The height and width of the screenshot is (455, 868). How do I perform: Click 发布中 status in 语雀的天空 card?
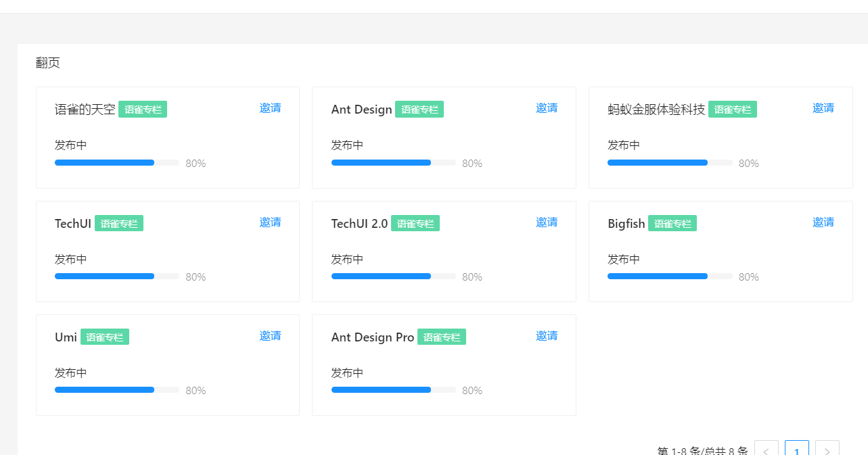pyautogui.click(x=71, y=145)
